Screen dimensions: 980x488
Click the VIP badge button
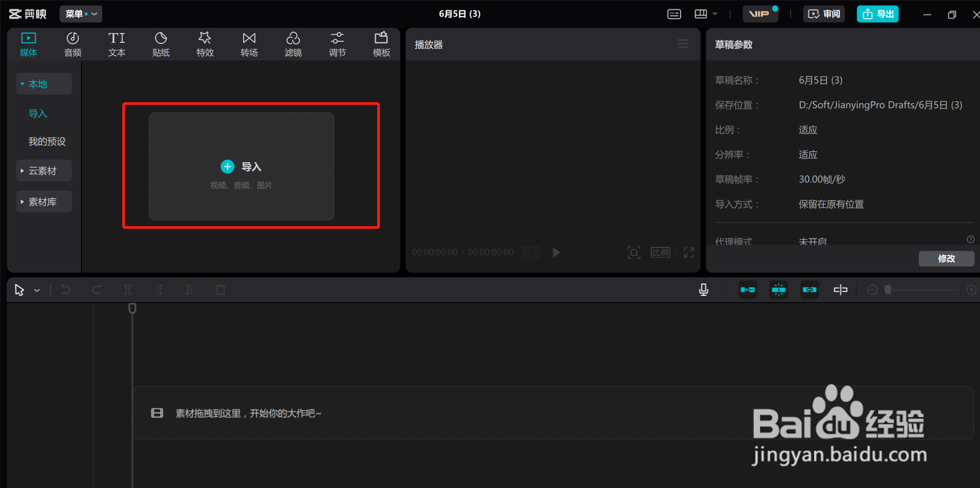coord(760,14)
